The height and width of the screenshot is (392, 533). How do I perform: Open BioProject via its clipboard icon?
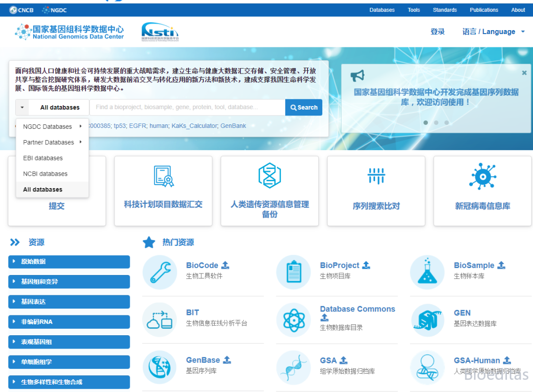293,272
